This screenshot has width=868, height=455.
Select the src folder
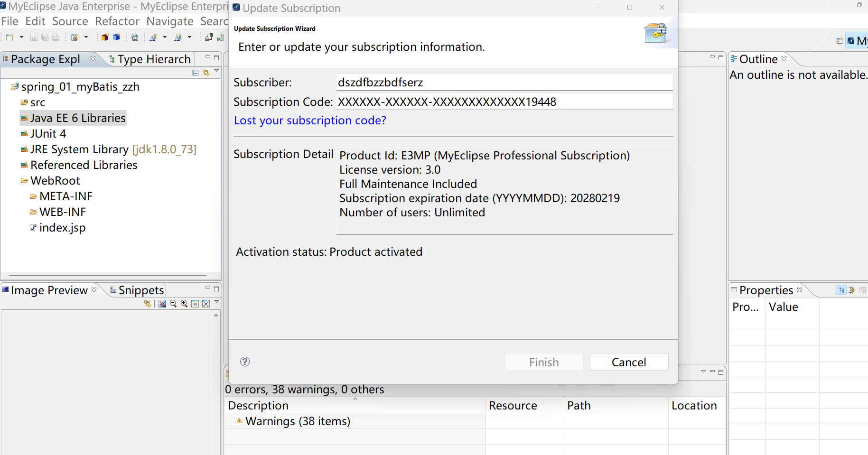coord(38,102)
